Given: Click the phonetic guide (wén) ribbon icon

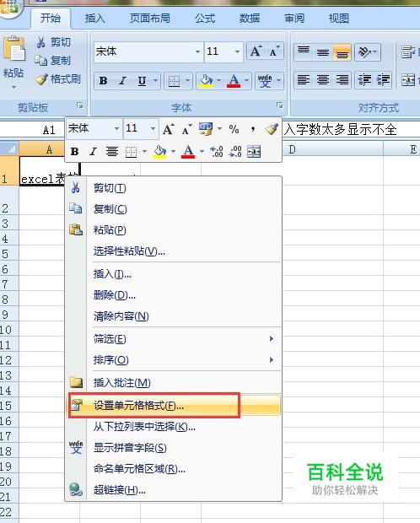Looking at the screenshot, I should [265, 81].
